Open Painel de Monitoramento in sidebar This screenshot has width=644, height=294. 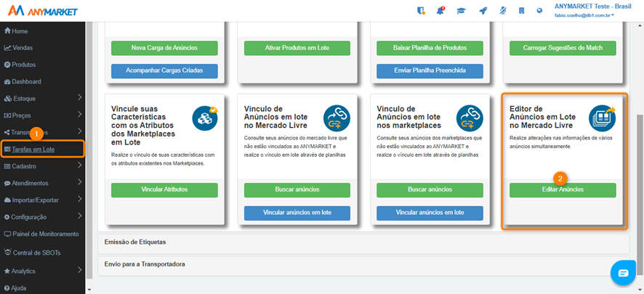[42, 234]
